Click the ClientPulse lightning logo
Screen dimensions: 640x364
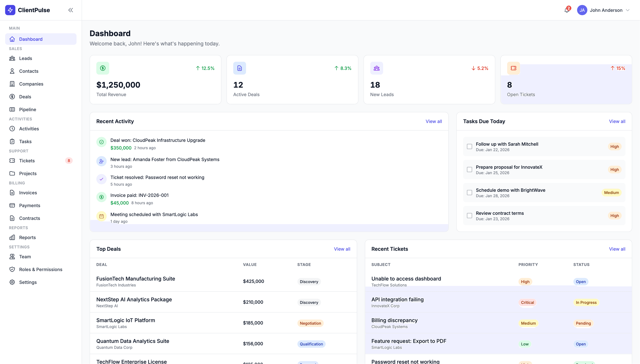10,10
